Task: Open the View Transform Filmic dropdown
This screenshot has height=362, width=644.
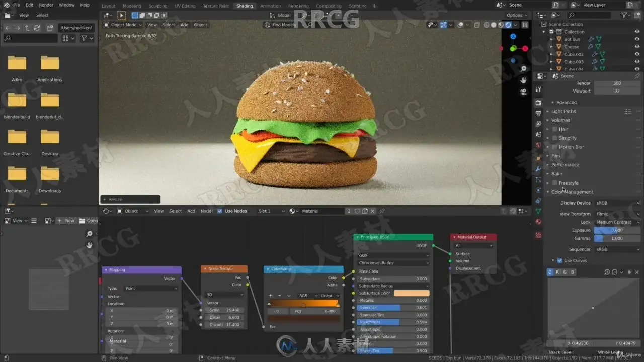Action: [617, 214]
